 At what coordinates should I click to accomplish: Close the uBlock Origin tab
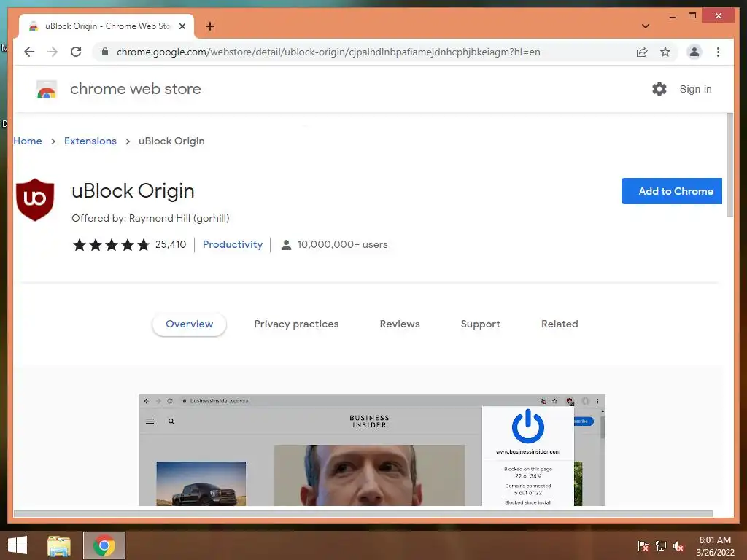[x=182, y=26]
